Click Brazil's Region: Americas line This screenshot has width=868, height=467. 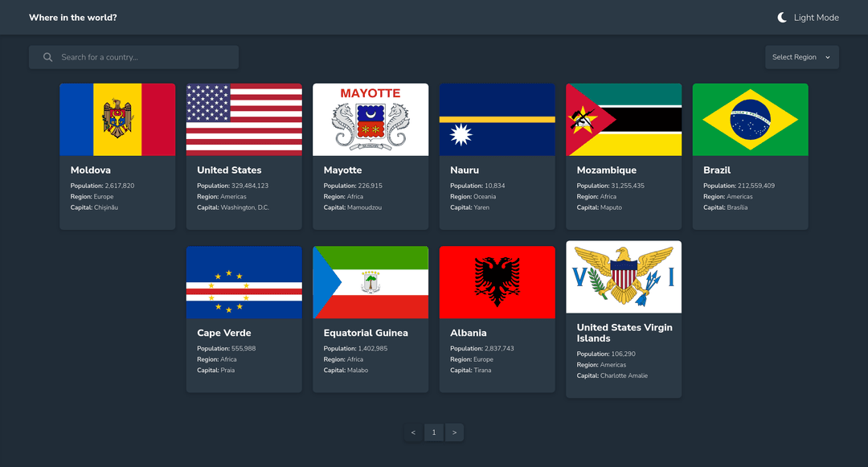728,196
